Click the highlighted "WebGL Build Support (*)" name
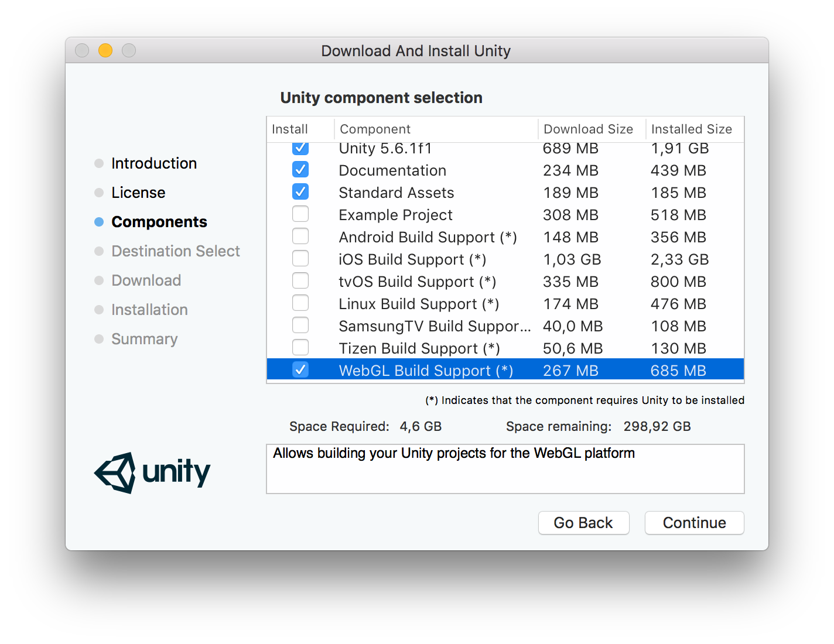834x644 pixels. pos(426,371)
